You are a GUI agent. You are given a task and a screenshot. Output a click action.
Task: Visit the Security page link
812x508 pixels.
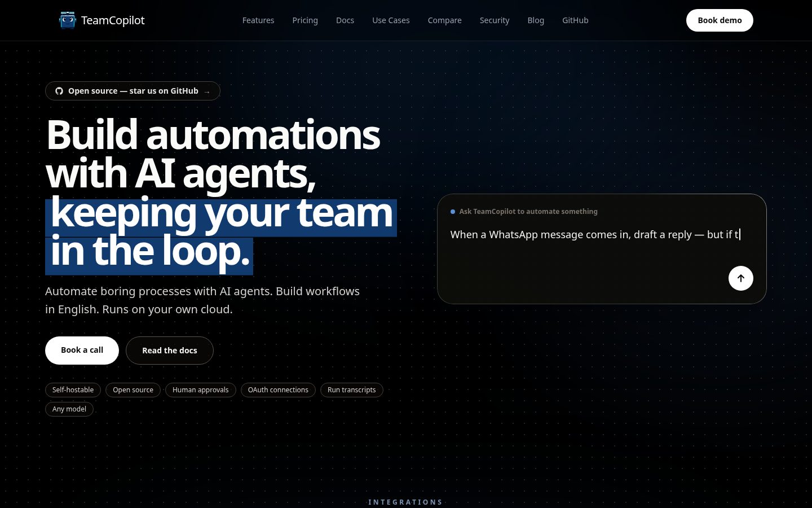coord(495,20)
